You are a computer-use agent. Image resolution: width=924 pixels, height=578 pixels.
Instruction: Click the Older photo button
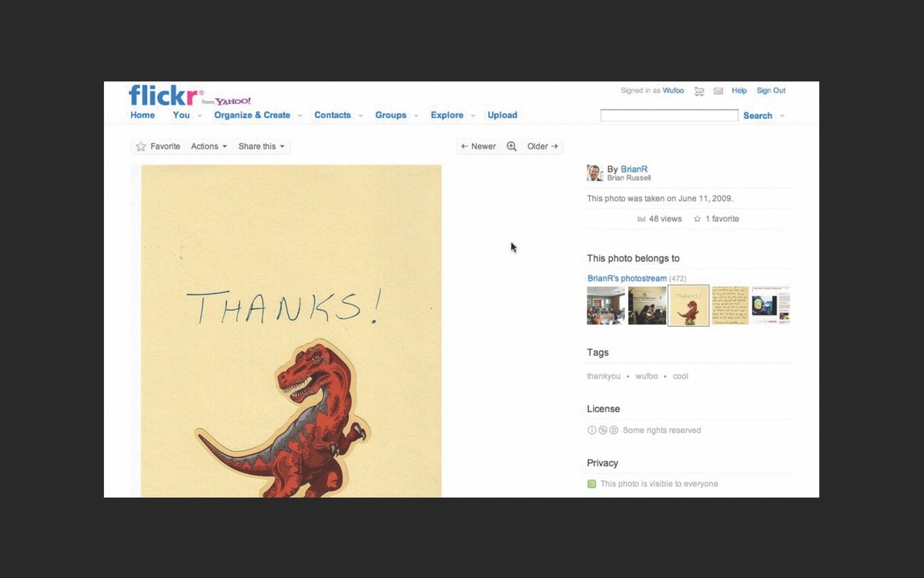543,146
